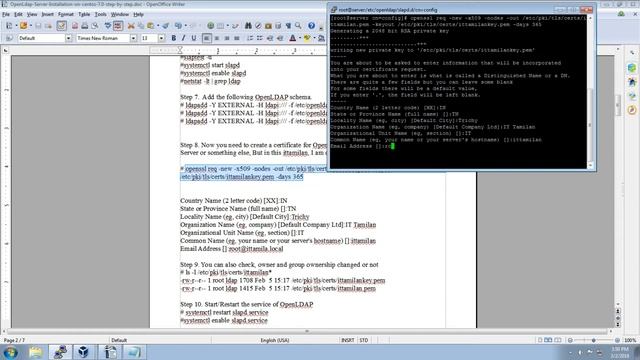The width and height of the screenshot is (640, 360).
Task: Toggle Edit File mode icon
Action: click(62, 26)
